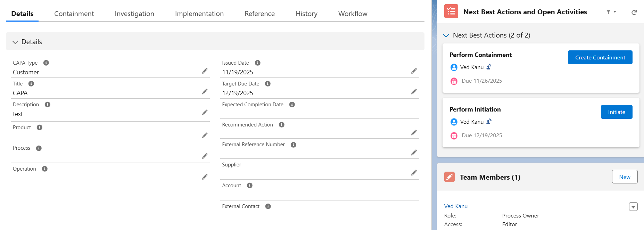Show info tooltip for Expected Completion Date
This screenshot has height=230, width=644.
[x=292, y=105]
